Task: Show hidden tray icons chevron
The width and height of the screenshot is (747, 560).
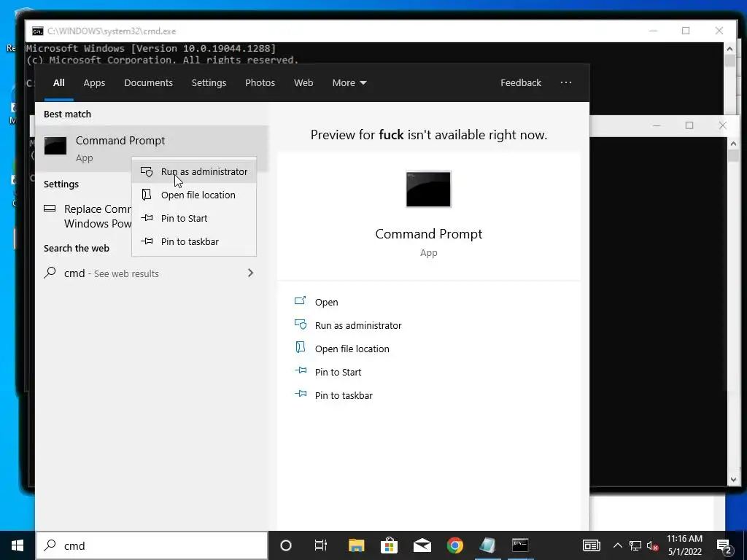Action: click(x=617, y=545)
